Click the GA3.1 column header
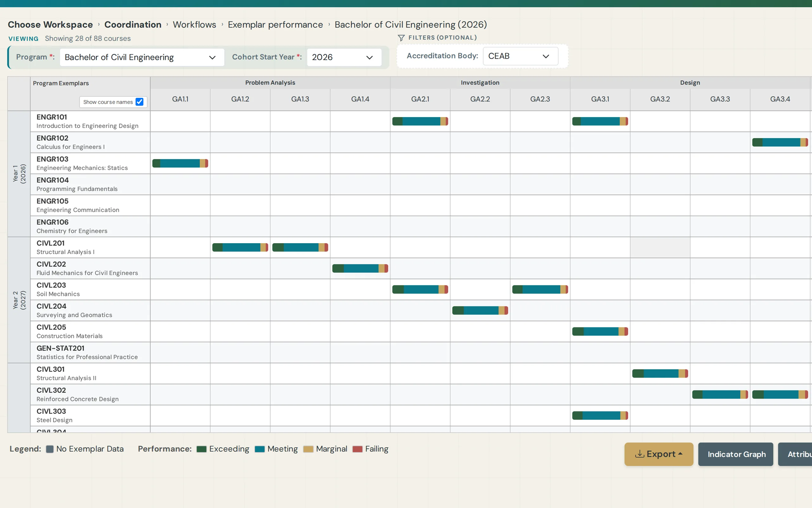812x508 pixels. pyautogui.click(x=600, y=99)
